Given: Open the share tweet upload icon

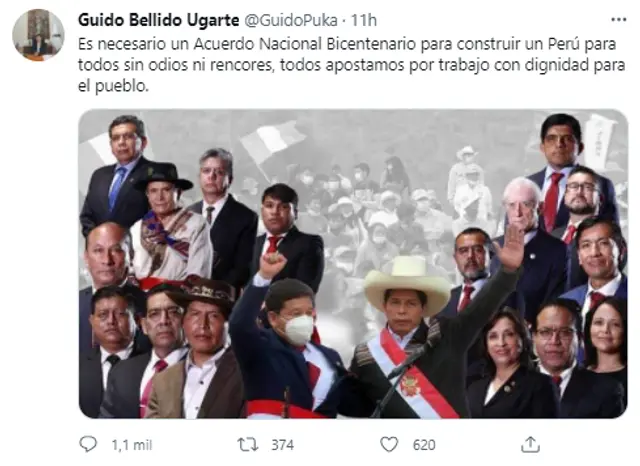Looking at the screenshot, I should pyautogui.click(x=530, y=444).
